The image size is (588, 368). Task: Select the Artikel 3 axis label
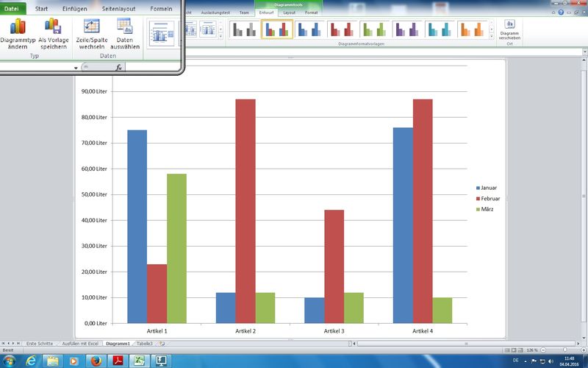334,331
